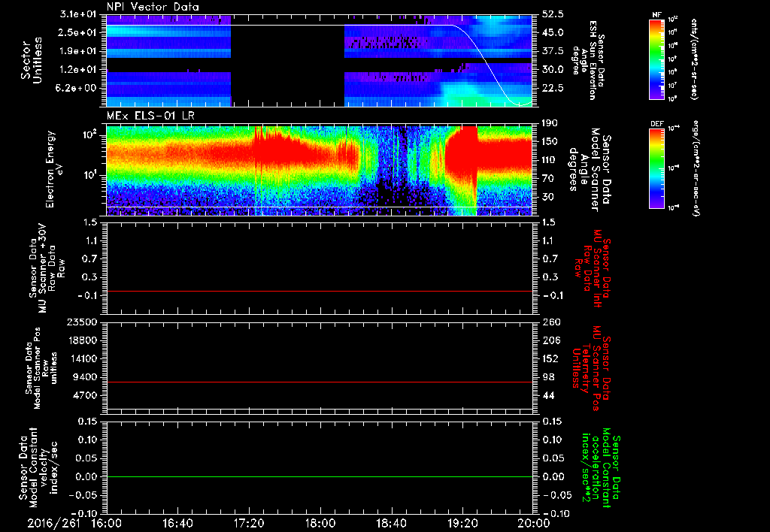The width and height of the screenshot is (770, 532).
Task: Click the 17:20 time tick label
Action: pos(249,523)
